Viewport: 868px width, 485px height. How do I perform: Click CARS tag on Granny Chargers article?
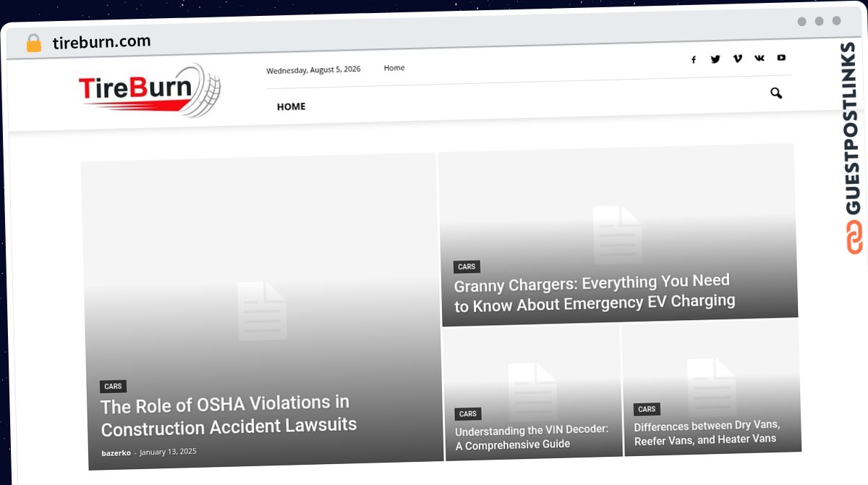click(467, 267)
